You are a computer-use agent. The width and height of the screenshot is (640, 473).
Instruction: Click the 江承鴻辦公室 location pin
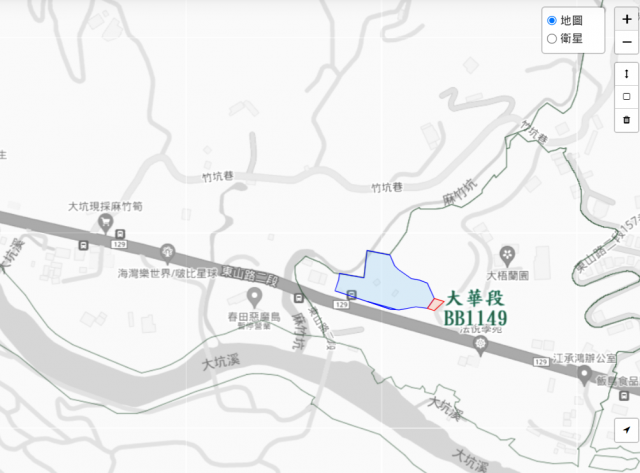[x=584, y=375]
